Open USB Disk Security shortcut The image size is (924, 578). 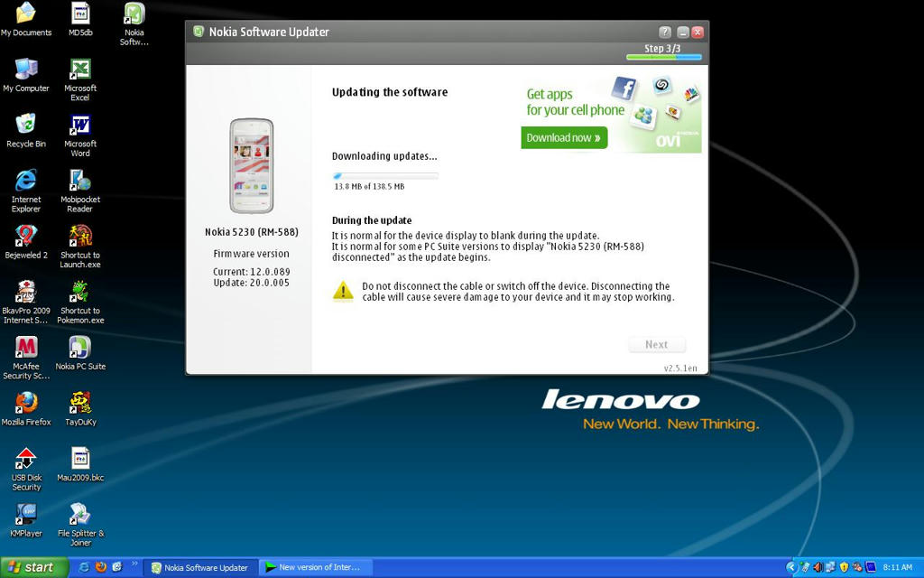(x=26, y=469)
